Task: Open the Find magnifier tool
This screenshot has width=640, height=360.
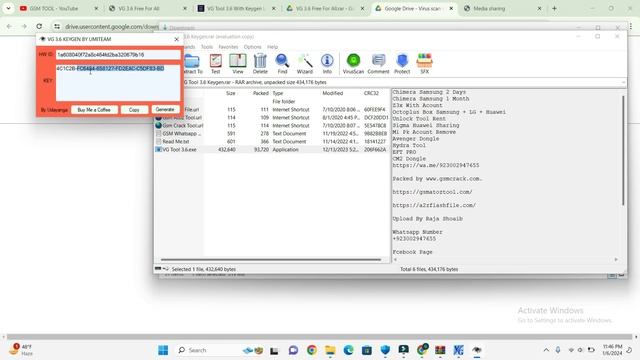Action: click(282, 64)
